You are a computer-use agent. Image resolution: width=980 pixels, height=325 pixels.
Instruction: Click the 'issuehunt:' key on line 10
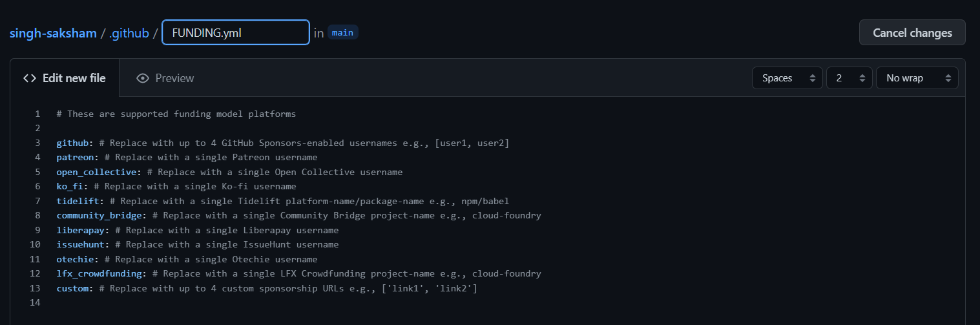pyautogui.click(x=83, y=244)
